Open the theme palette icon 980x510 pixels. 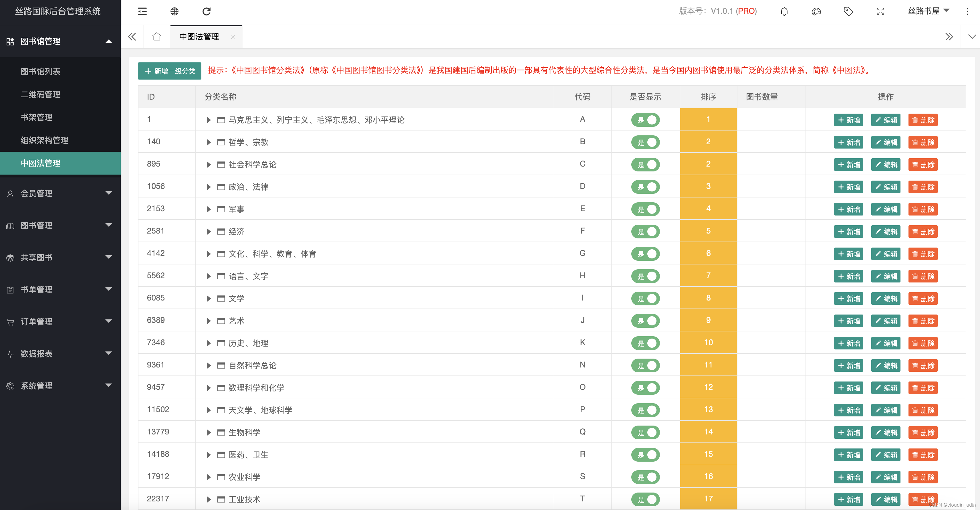coord(816,11)
